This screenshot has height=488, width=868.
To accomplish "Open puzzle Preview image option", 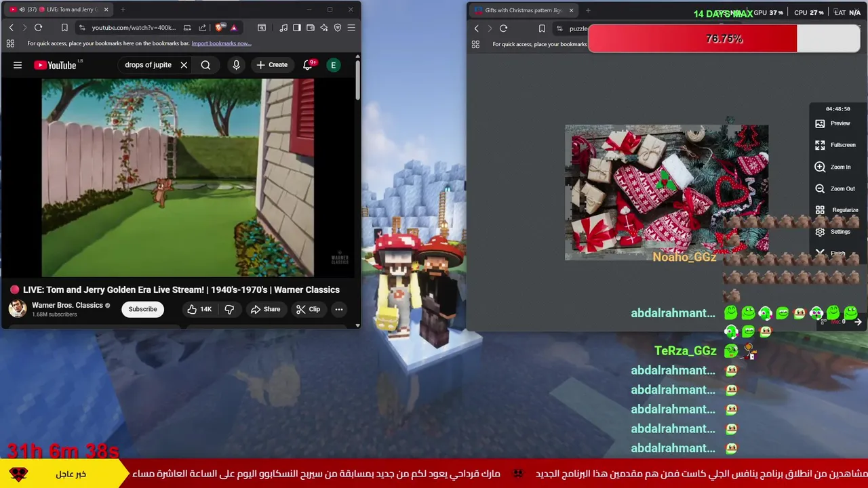I will coord(834,123).
